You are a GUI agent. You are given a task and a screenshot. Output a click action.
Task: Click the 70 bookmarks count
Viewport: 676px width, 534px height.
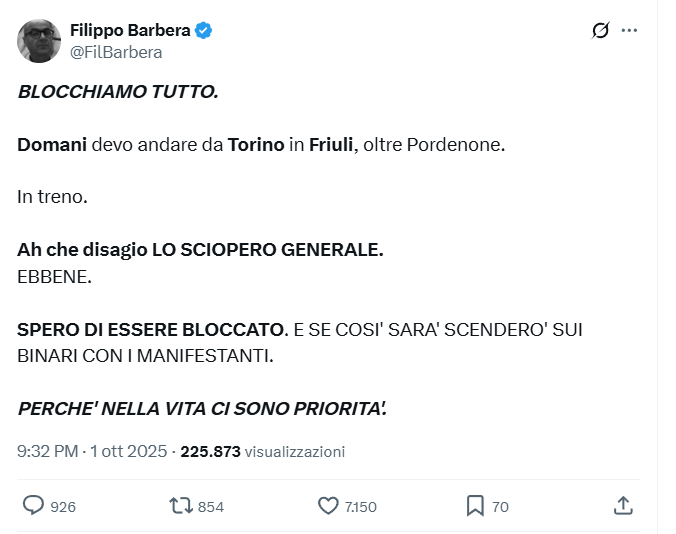[x=500, y=507]
